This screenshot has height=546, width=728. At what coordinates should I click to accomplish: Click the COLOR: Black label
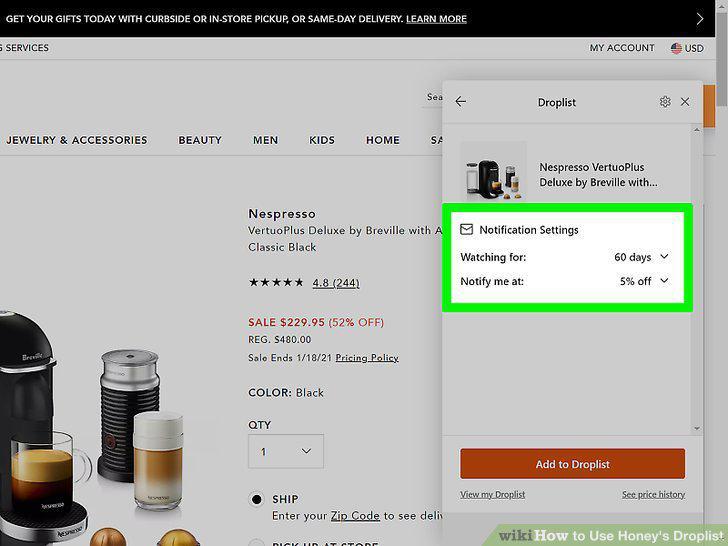tap(286, 393)
